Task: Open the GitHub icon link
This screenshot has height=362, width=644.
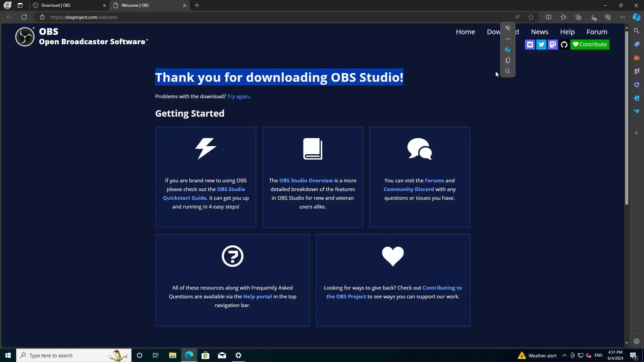Action: click(564, 45)
